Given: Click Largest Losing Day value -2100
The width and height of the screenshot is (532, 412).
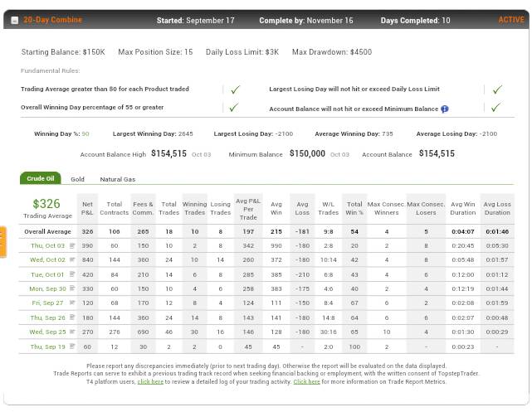Looking at the screenshot, I should pos(284,133).
